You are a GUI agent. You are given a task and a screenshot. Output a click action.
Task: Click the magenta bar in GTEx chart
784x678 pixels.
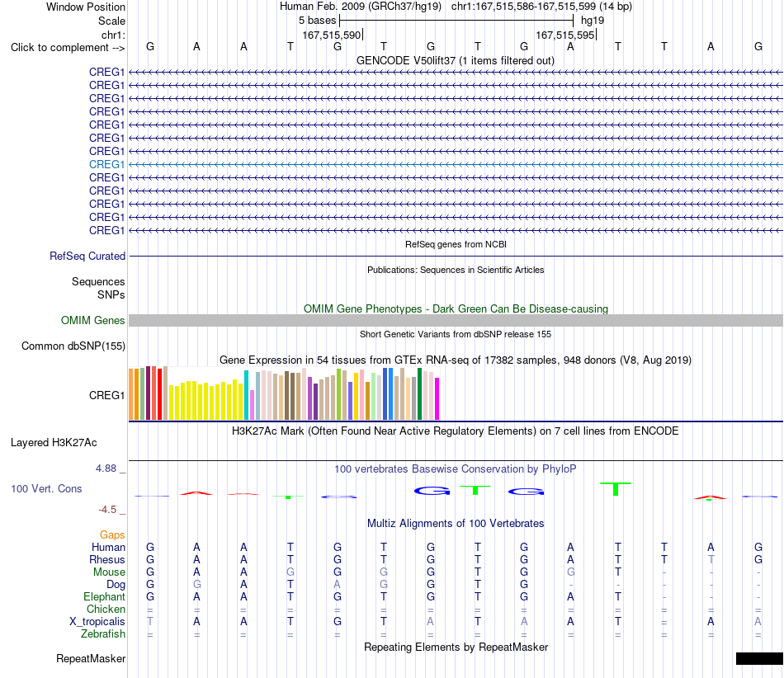point(437,398)
